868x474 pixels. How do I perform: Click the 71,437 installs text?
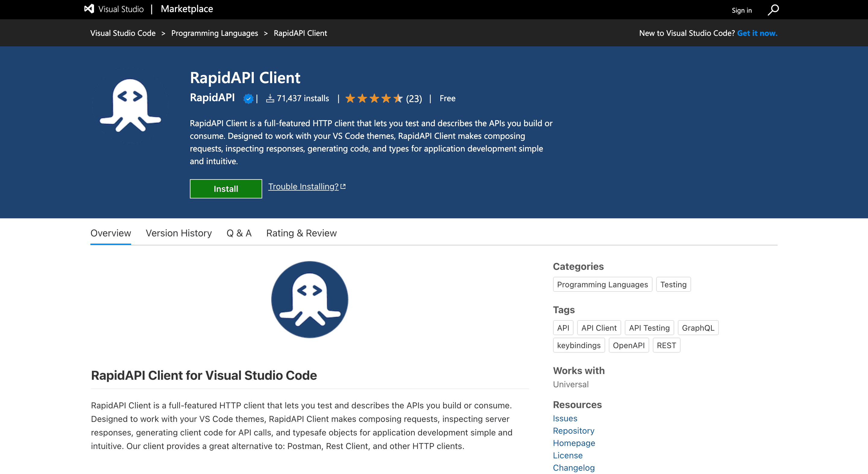tap(303, 98)
